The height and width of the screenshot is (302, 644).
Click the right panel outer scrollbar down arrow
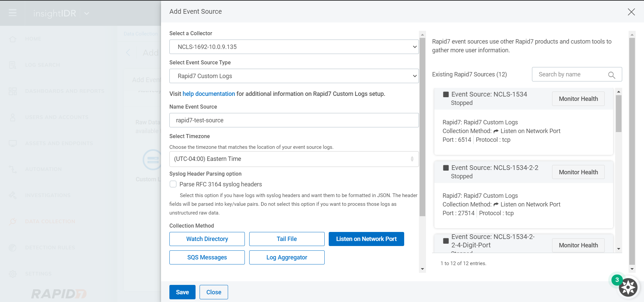[632, 269]
